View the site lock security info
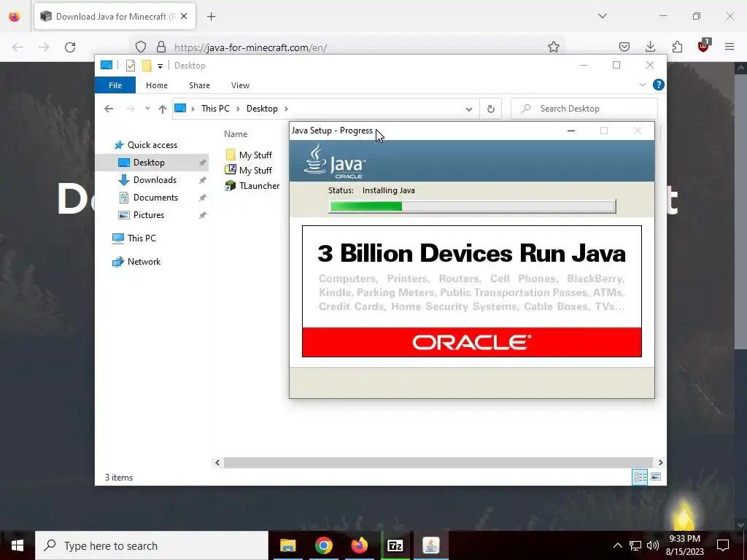 [x=161, y=47]
